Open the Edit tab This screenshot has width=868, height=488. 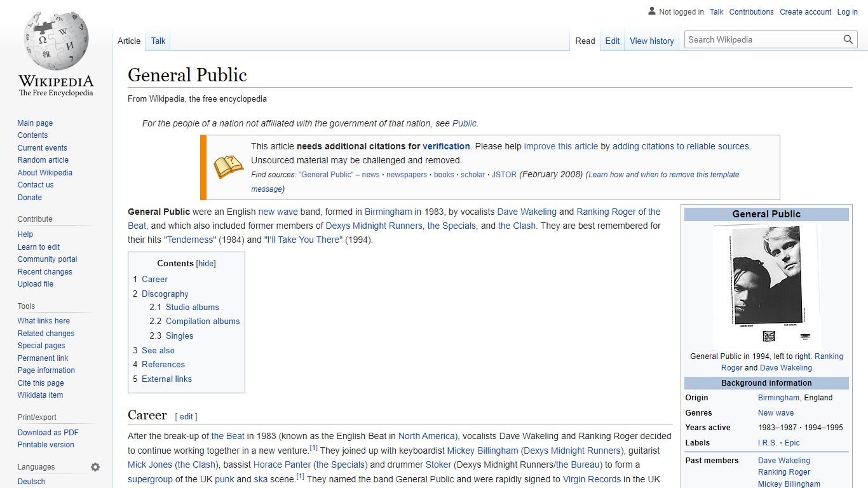pyautogui.click(x=613, y=41)
